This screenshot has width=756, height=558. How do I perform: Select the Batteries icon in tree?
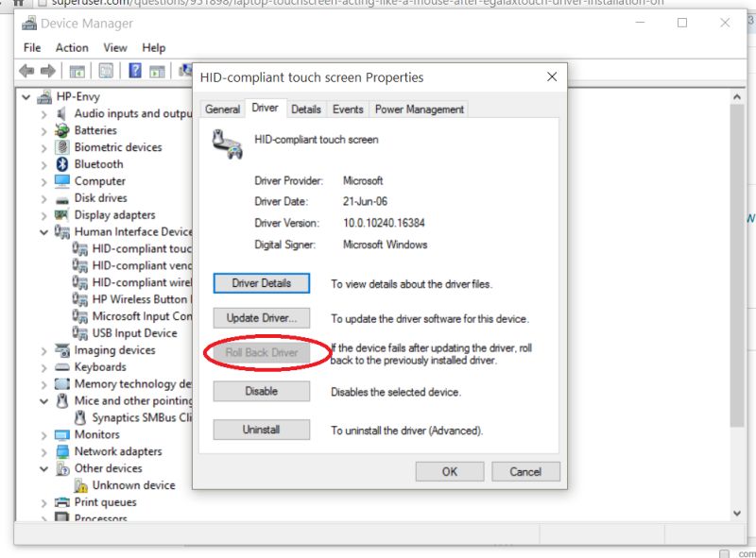62,130
